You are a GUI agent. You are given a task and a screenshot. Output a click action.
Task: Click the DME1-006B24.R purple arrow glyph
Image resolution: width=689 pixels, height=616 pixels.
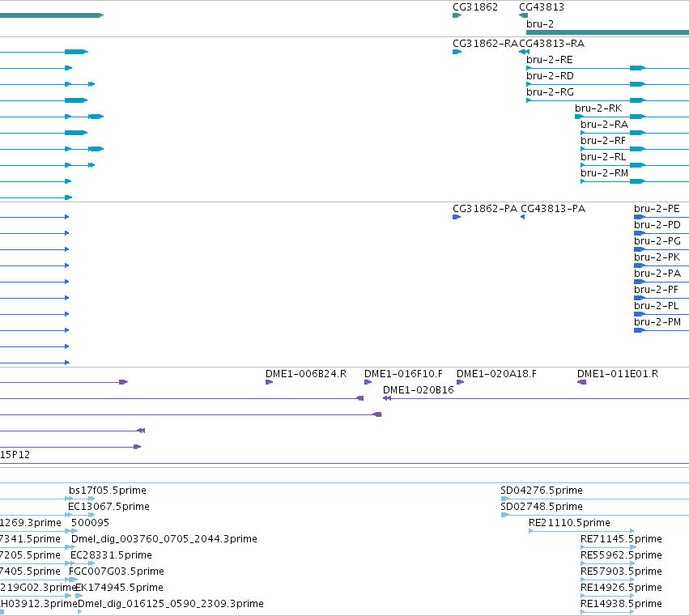point(269,382)
